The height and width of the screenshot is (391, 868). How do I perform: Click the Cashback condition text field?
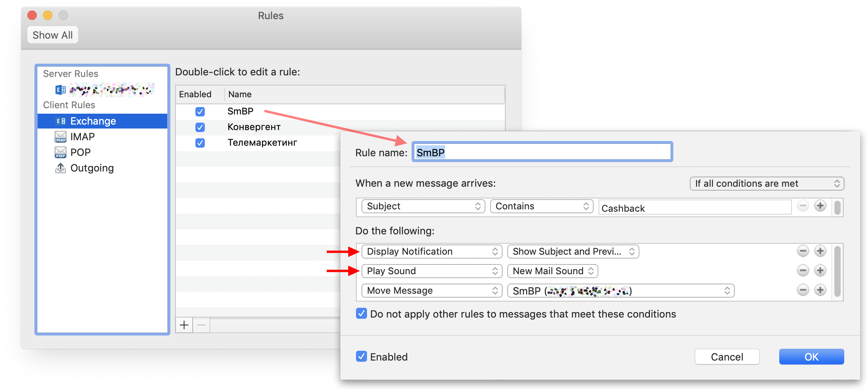click(695, 208)
